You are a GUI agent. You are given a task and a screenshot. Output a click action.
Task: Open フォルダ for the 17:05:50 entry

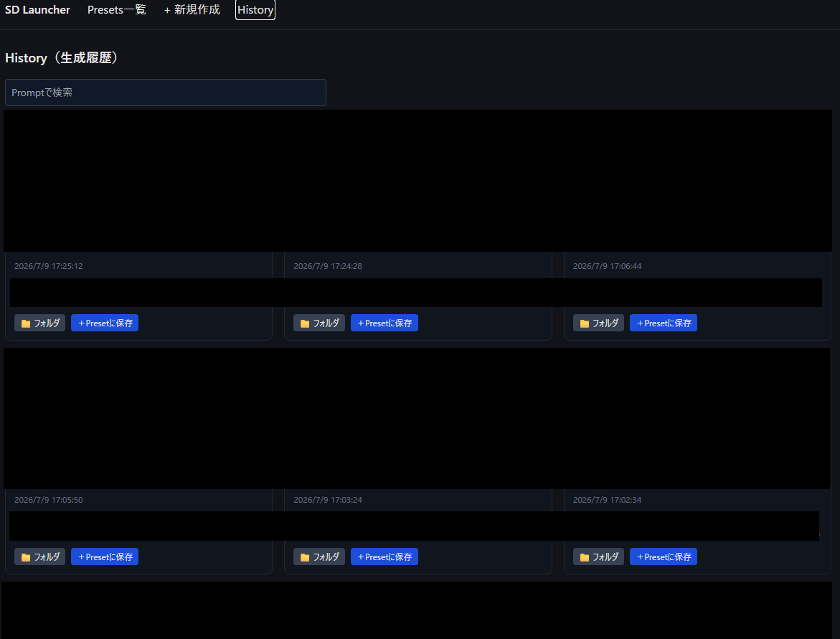(x=39, y=557)
